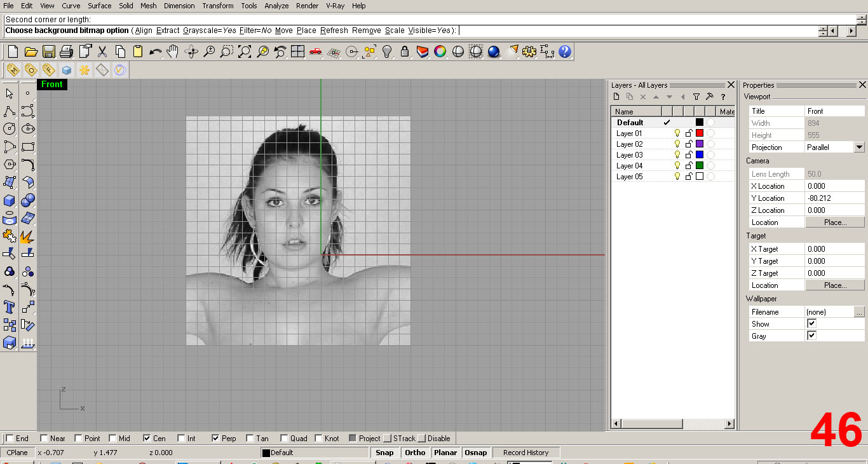Save the model with the floppy icon
This screenshot has width=868, height=464.
pos(49,51)
